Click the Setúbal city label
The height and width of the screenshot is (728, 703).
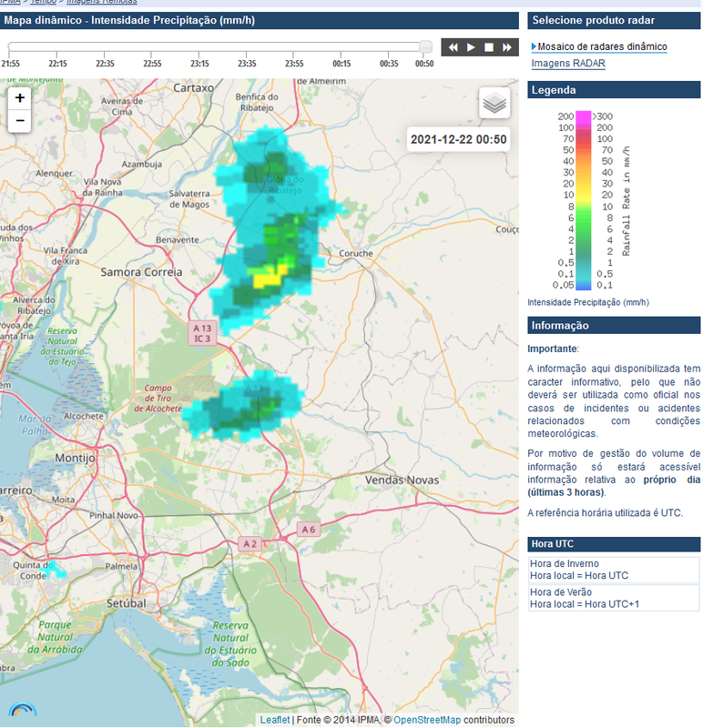click(x=127, y=603)
